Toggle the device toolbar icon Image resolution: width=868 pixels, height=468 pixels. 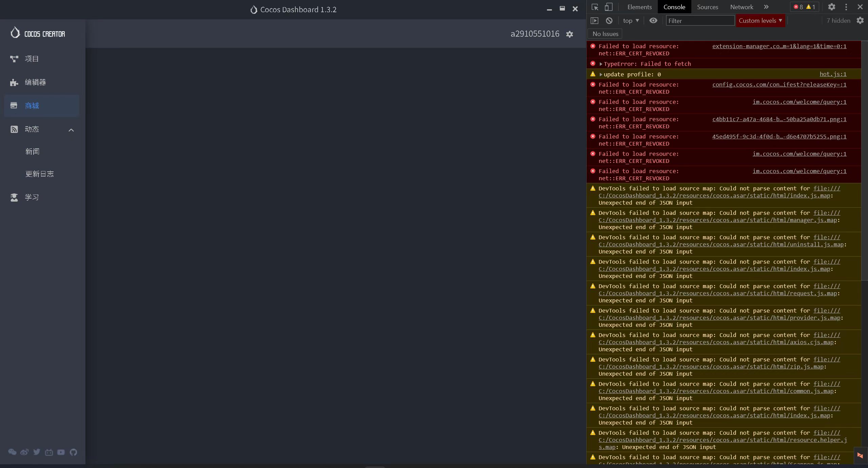[609, 7]
